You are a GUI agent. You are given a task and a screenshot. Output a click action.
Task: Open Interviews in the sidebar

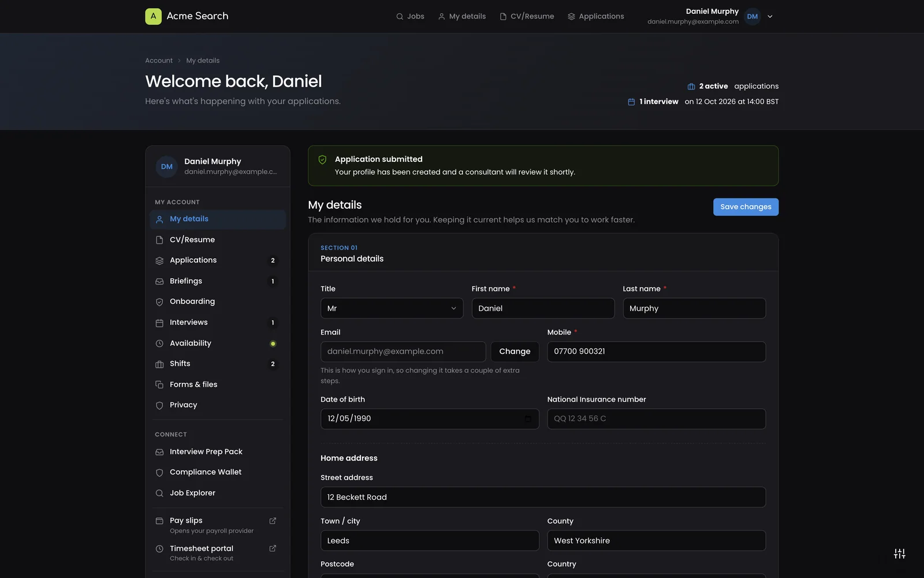coord(218,323)
